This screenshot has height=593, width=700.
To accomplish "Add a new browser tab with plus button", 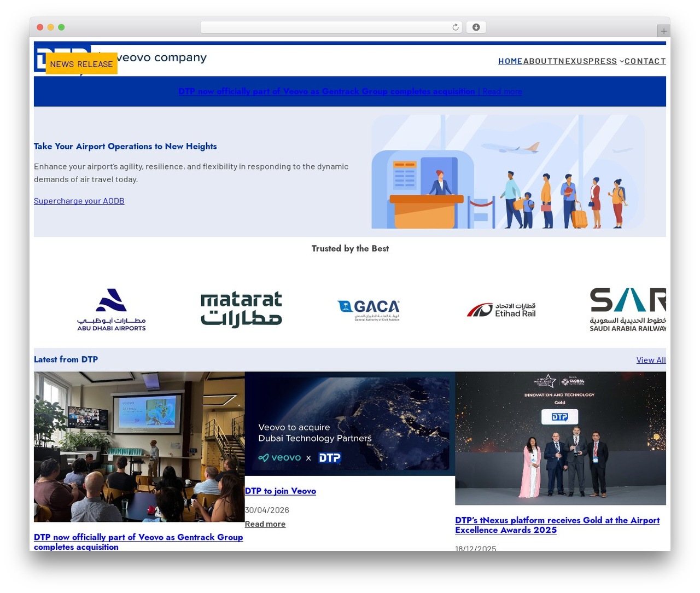I will tap(663, 31).
